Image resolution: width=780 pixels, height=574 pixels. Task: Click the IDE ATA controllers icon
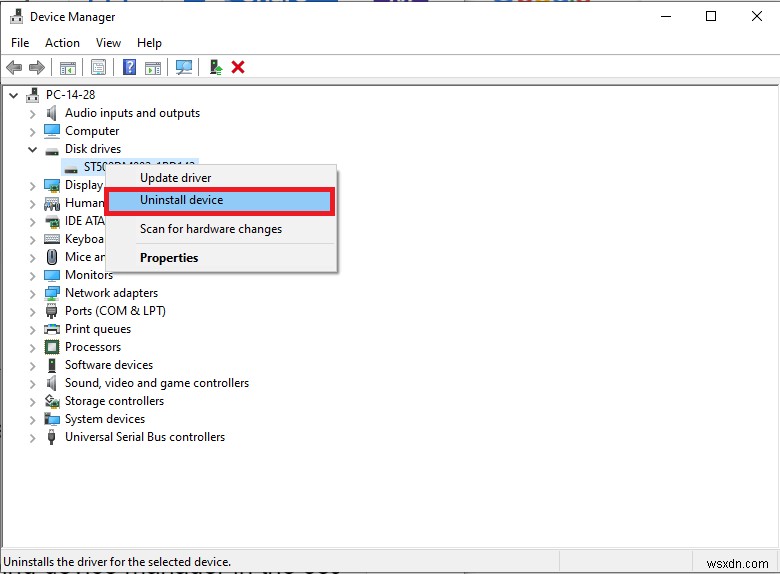point(52,221)
